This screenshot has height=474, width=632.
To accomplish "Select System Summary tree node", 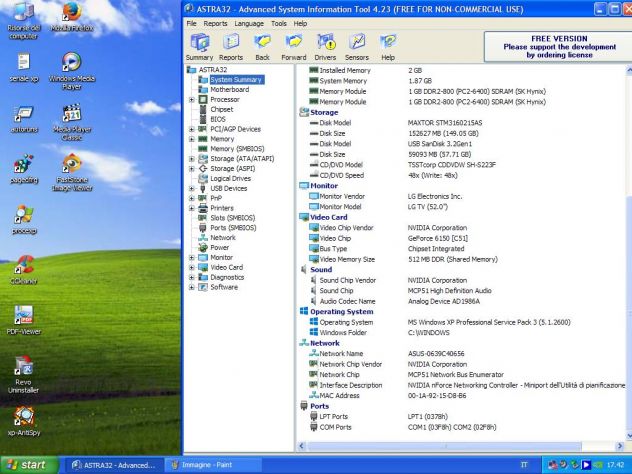I will [236, 80].
